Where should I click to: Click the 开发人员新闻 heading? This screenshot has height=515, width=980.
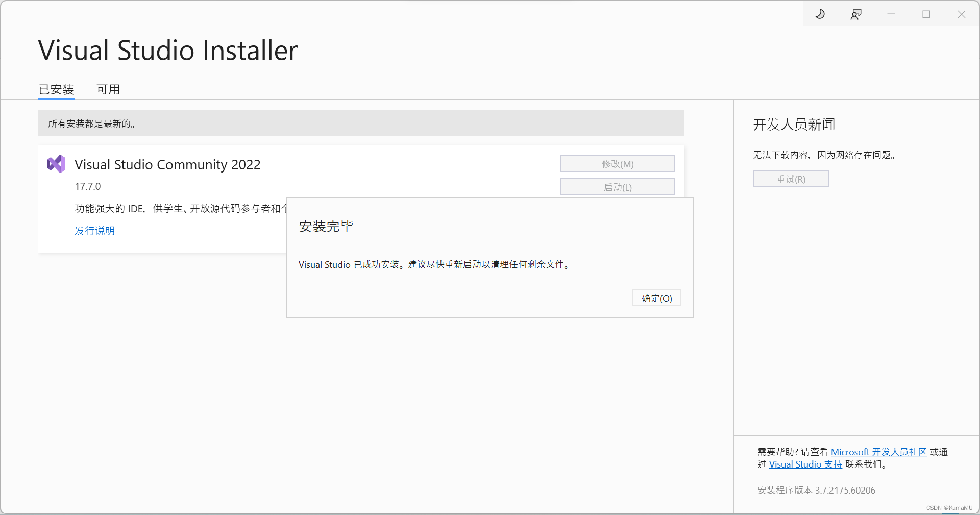794,125
